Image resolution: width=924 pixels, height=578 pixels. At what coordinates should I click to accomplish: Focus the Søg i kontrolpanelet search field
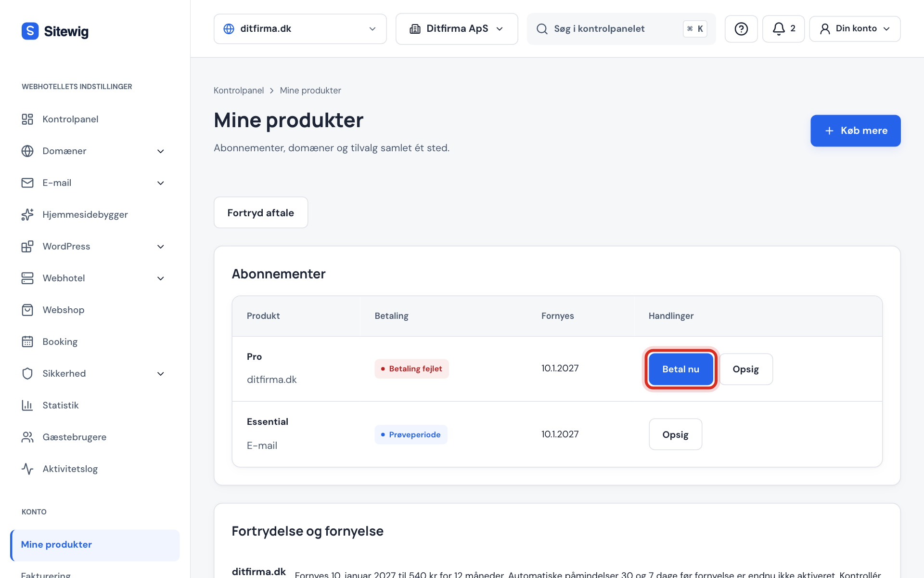[x=621, y=29]
